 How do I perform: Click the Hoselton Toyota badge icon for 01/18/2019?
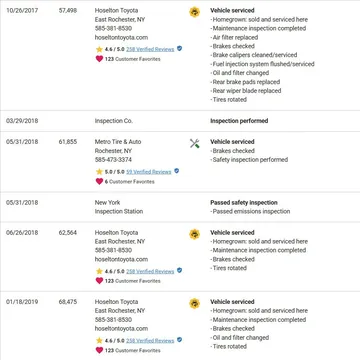[x=195, y=304]
